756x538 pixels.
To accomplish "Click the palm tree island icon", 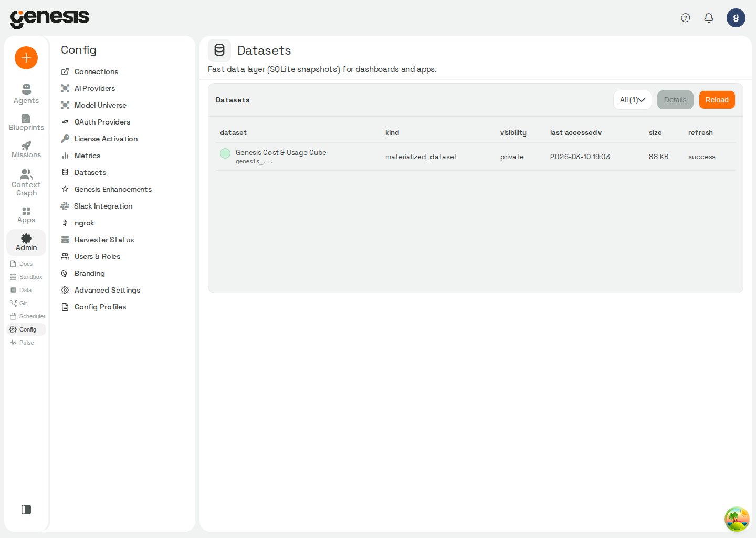I will point(737,519).
